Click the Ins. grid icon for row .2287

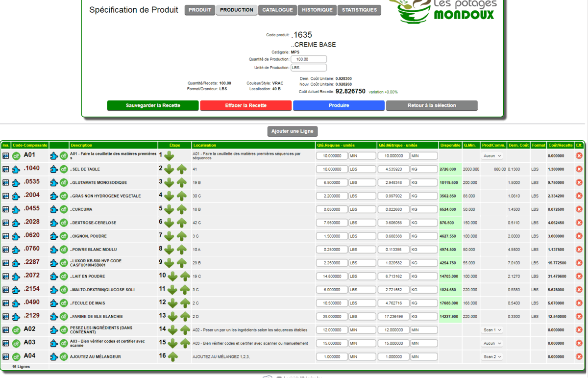[6, 263]
